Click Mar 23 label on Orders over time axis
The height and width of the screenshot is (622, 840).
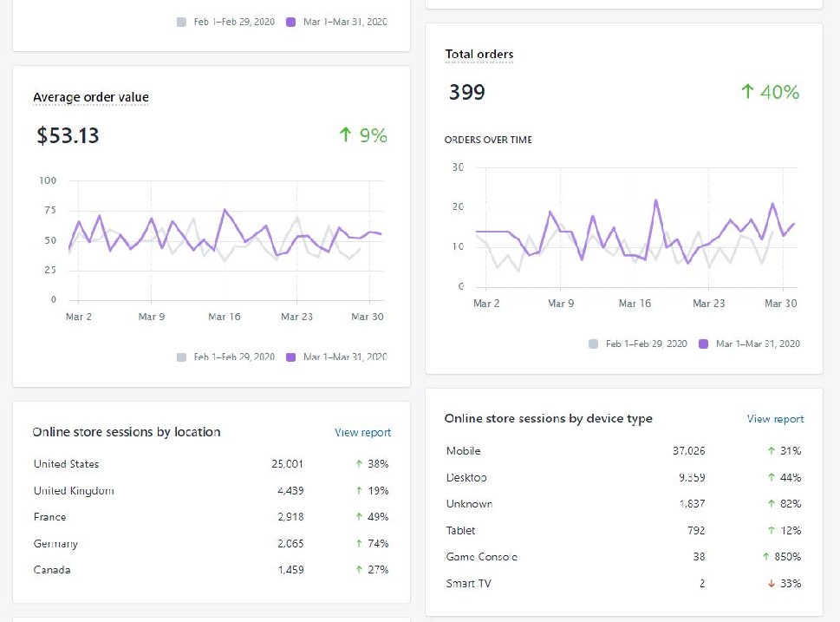click(x=709, y=304)
